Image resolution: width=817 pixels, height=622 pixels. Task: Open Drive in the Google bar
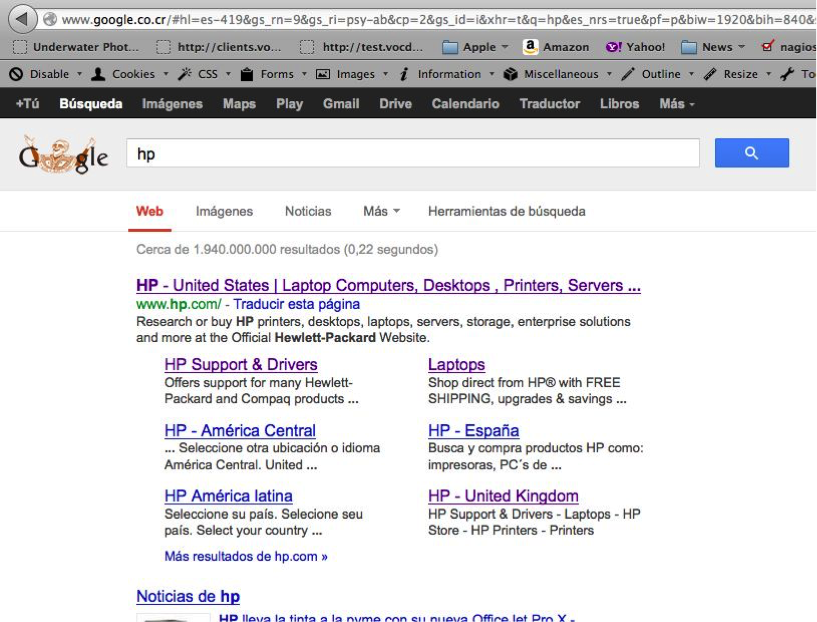395,104
